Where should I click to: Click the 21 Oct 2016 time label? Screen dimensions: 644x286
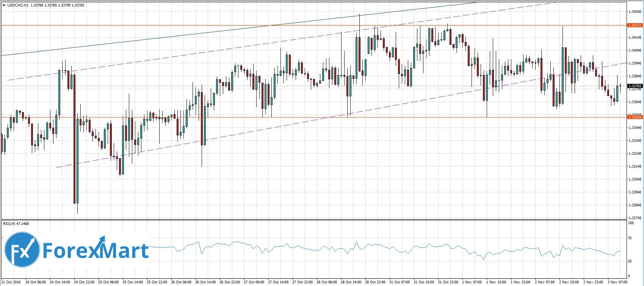pyautogui.click(x=11, y=282)
